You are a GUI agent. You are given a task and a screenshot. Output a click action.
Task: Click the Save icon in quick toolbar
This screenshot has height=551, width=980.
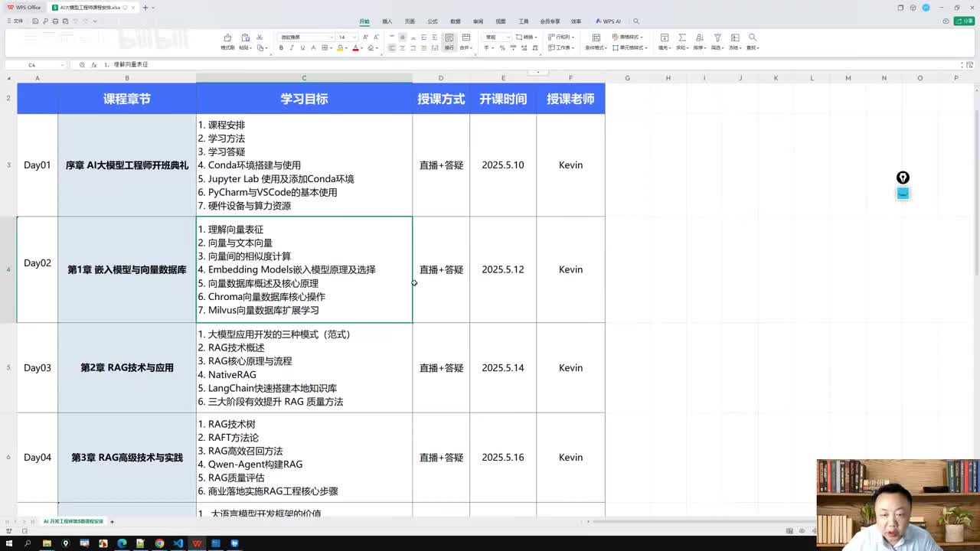[36, 21]
